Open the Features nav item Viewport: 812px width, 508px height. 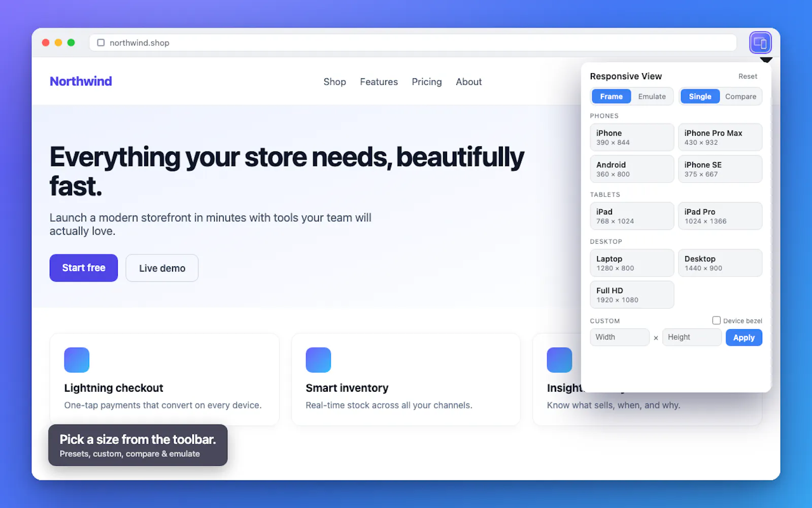379,82
